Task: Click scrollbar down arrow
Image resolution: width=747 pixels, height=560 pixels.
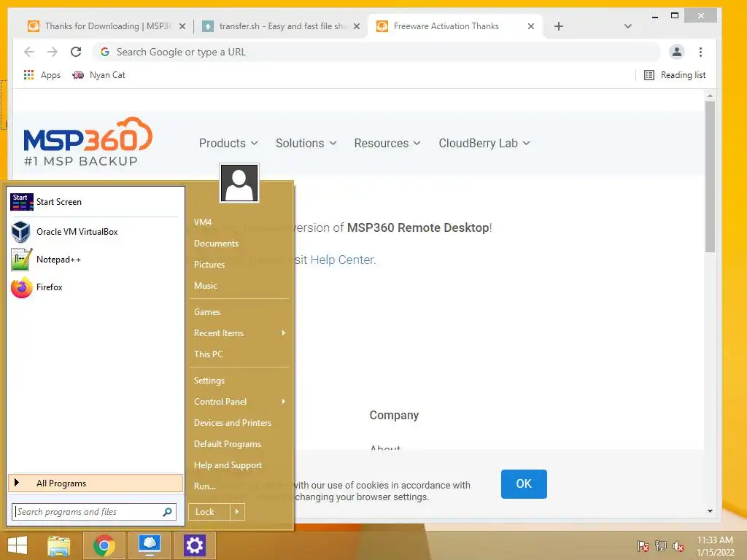Action: 710,511
